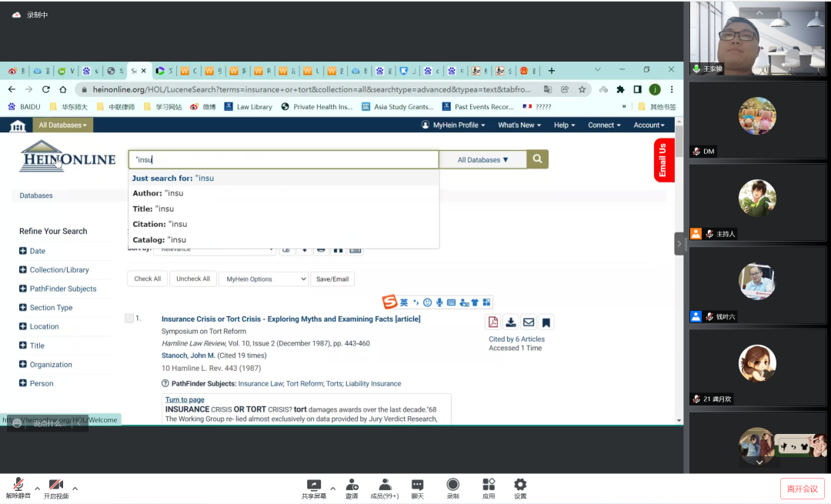Click the HeinOnline home building icon
The width and height of the screenshot is (831, 504).
coord(18,125)
